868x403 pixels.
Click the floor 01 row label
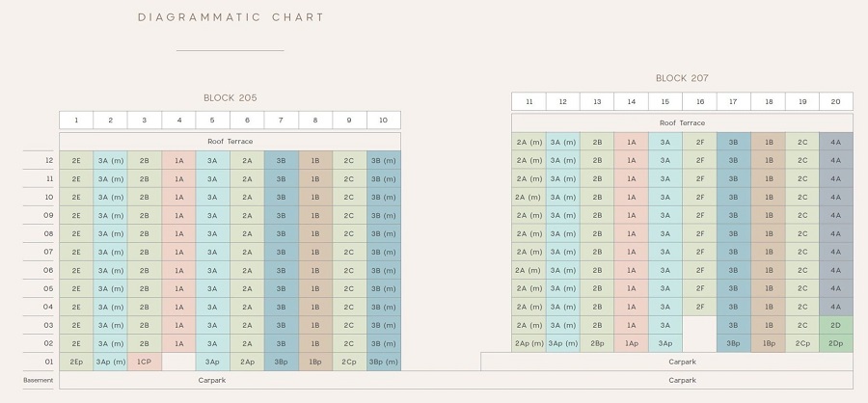[x=48, y=362]
